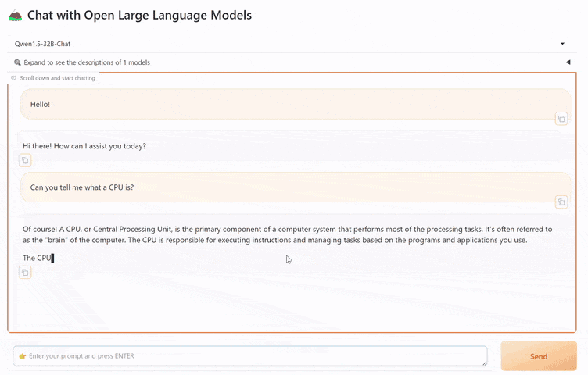Click the pointing hand emoji in prompt box
This screenshot has width=588, height=375.
[23, 356]
